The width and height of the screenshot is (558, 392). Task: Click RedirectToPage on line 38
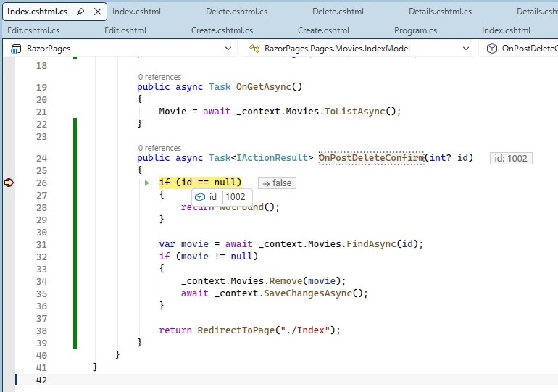[x=236, y=330]
